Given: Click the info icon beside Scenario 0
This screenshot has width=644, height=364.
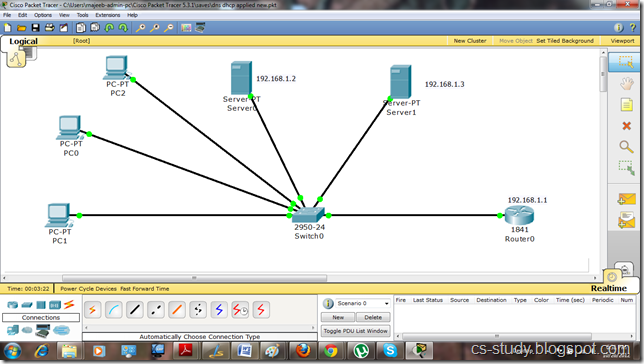Looking at the screenshot, I should [328, 304].
